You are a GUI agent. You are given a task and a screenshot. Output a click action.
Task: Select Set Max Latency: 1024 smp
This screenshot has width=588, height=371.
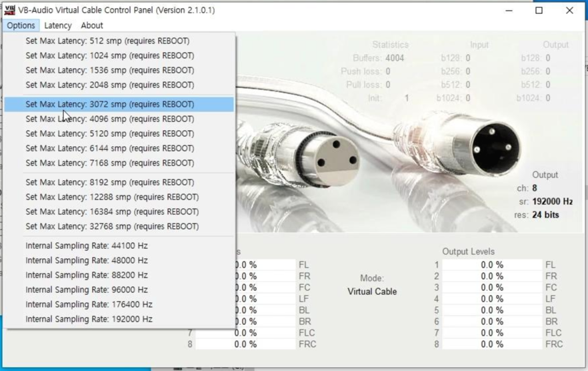[119, 55]
